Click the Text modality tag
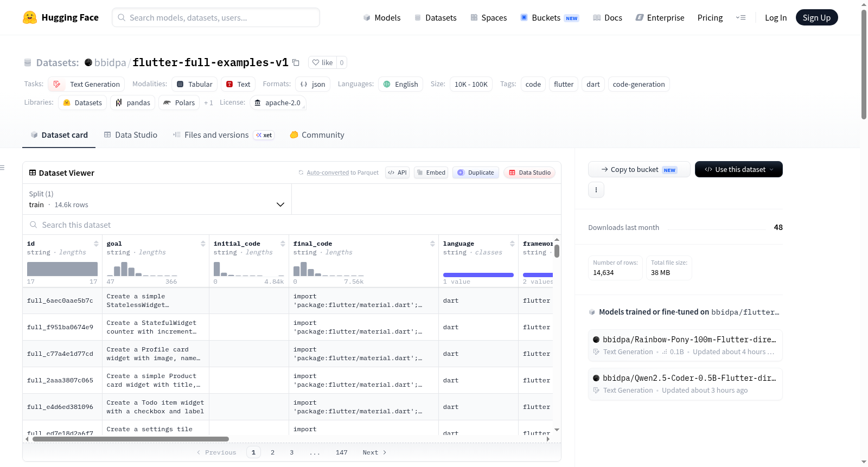 point(238,84)
